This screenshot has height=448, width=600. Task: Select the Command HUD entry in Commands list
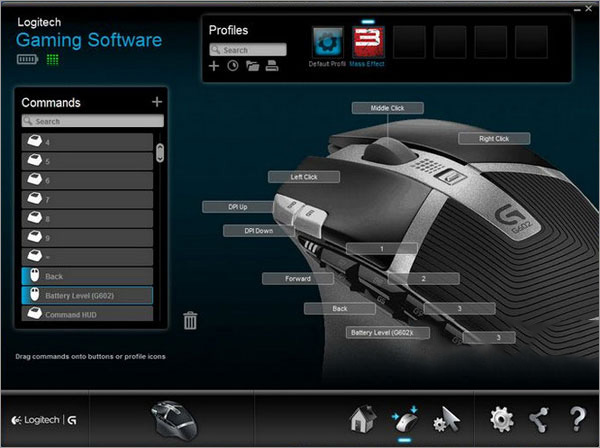87,314
